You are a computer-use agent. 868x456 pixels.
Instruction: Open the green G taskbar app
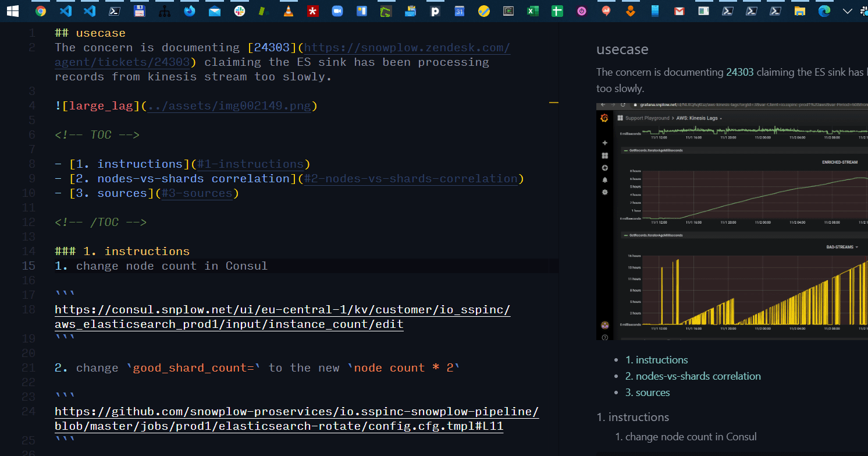pos(386,10)
